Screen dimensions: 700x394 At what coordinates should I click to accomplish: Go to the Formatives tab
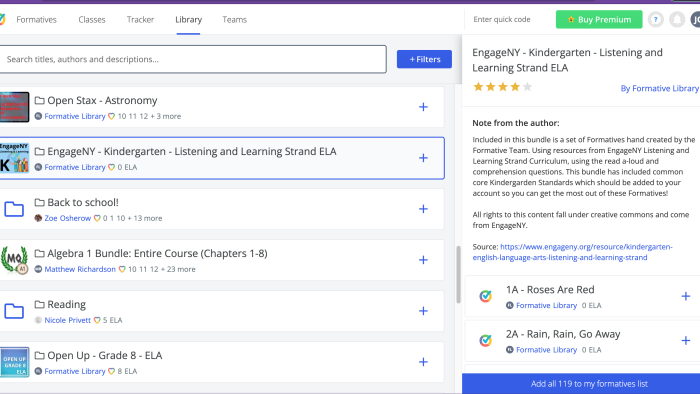pos(37,20)
